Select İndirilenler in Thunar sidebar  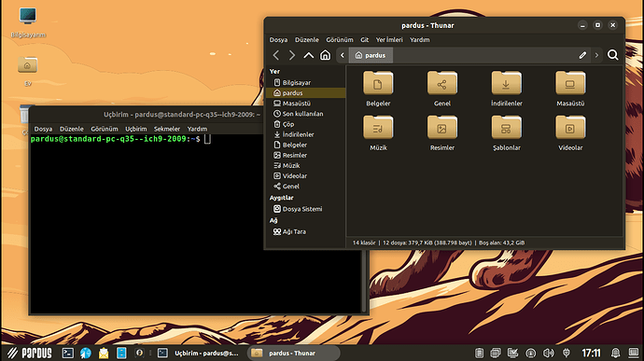click(x=305, y=134)
